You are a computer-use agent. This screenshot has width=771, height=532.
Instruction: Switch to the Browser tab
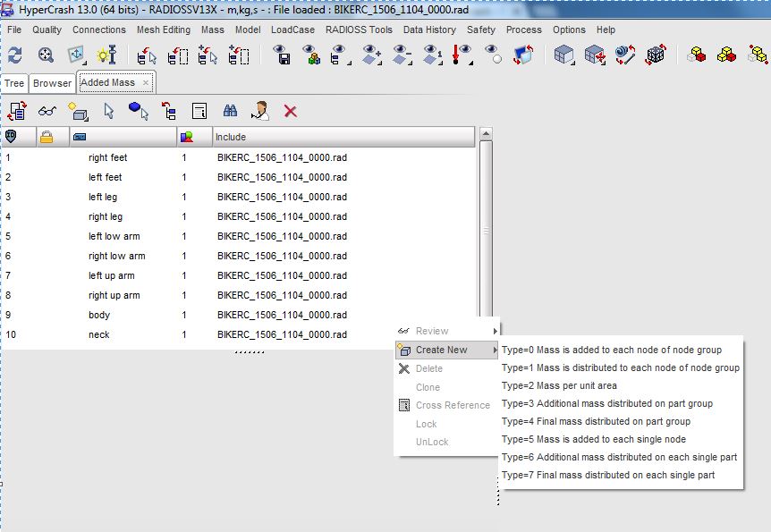point(52,83)
